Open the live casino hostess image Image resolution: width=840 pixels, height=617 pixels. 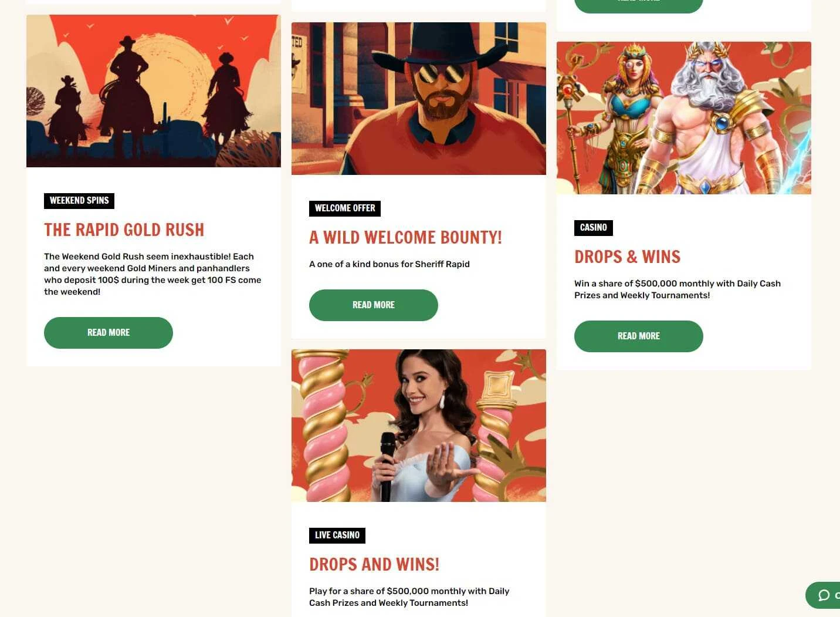pyautogui.click(x=419, y=426)
